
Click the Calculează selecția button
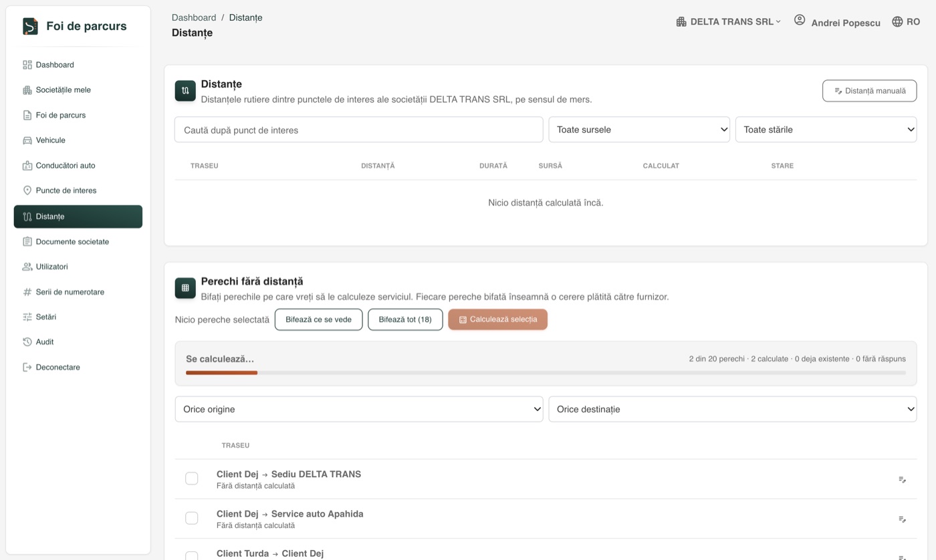point(497,319)
